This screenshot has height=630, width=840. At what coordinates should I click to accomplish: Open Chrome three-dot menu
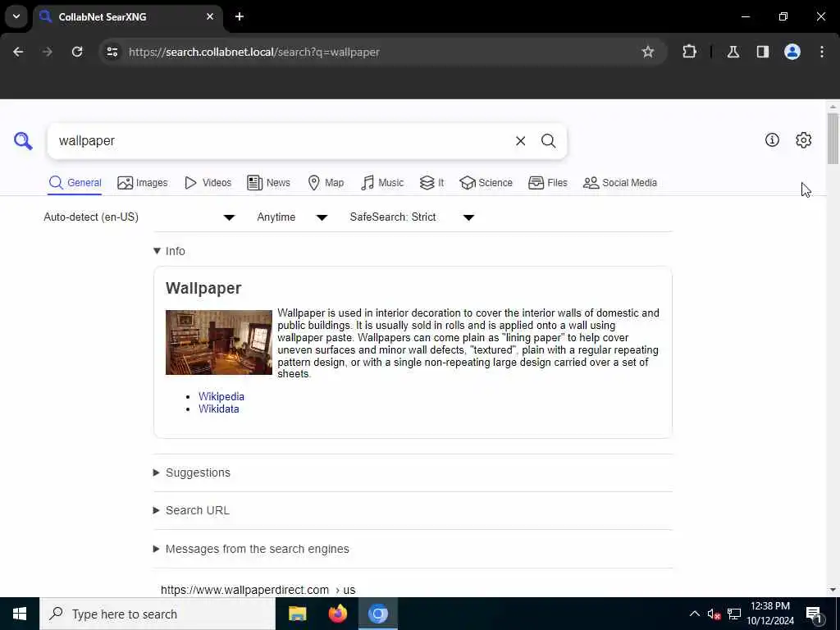(822, 52)
